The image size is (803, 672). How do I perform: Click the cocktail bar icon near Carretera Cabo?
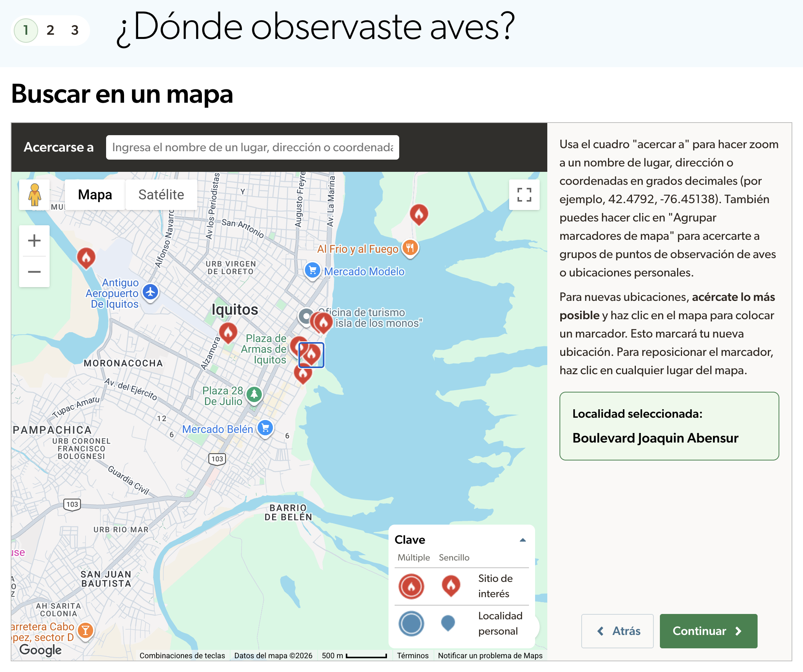tap(85, 630)
